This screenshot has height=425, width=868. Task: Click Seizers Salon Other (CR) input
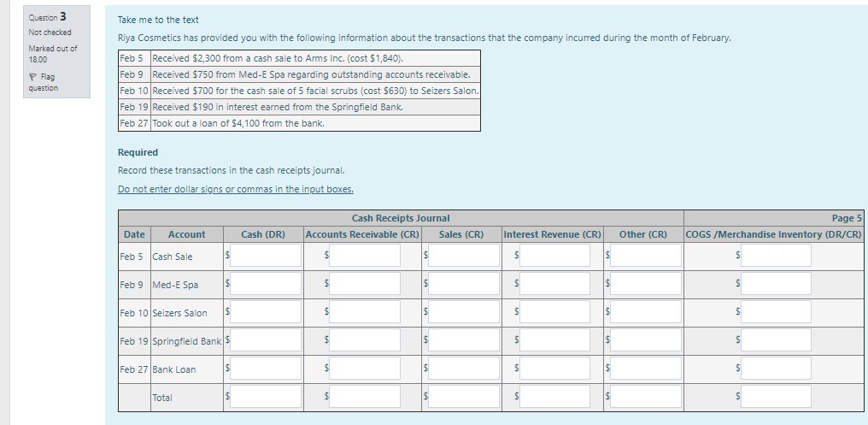coord(646,312)
